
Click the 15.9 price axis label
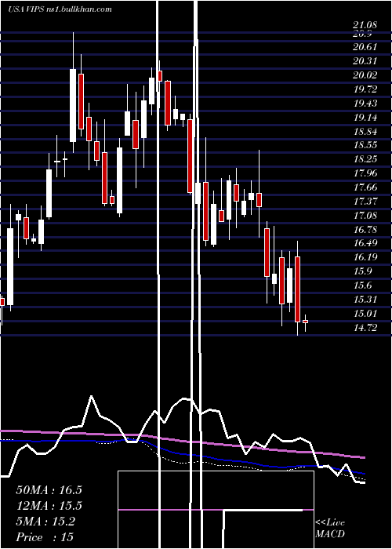(x=362, y=271)
